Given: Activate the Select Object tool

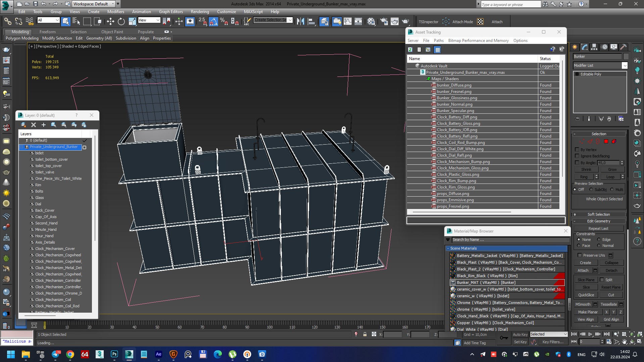Looking at the screenshot, I should click(66, 21).
